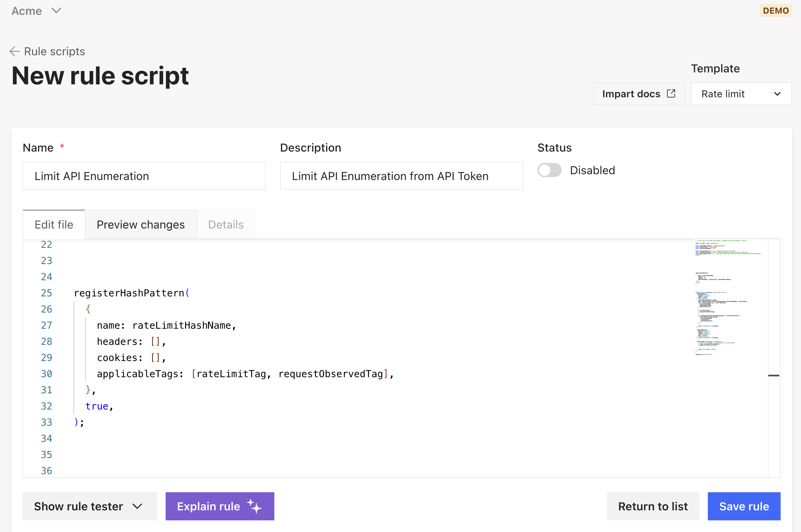This screenshot has height=532, width=801.
Task: Open the Impart docs link
Action: click(631, 94)
